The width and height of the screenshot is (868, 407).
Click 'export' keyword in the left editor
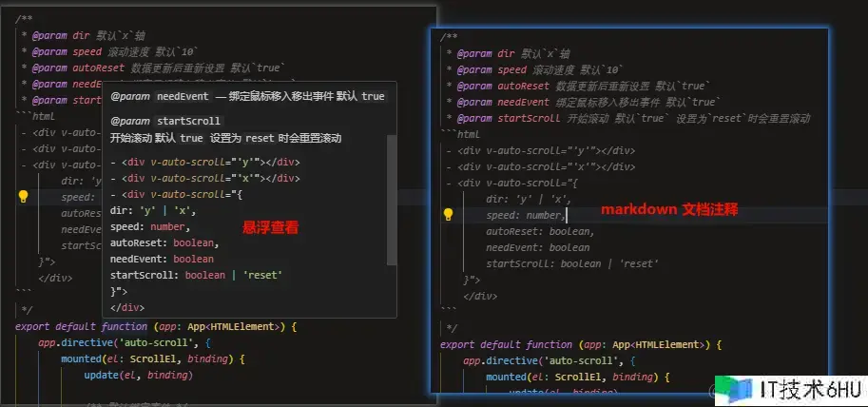click(33, 326)
